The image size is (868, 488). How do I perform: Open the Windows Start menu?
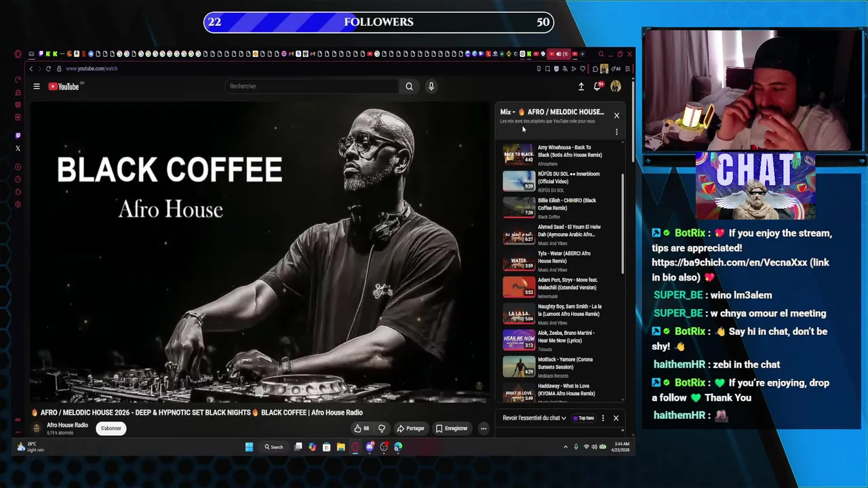click(249, 447)
